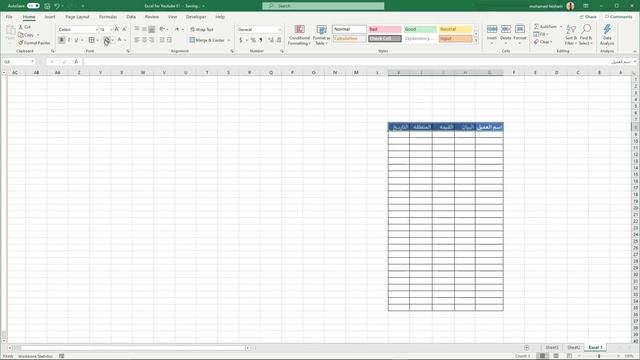Apply the Comma Style icon
This screenshot has width=640, height=360.
(260, 40)
